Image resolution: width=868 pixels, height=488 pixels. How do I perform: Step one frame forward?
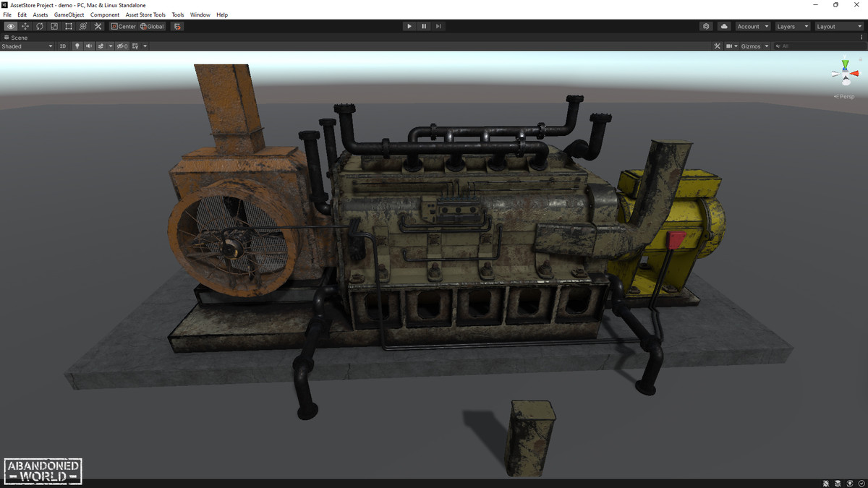click(438, 26)
